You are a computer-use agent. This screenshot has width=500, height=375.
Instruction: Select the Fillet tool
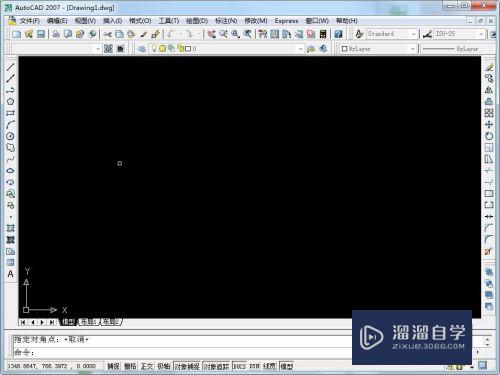(489, 240)
